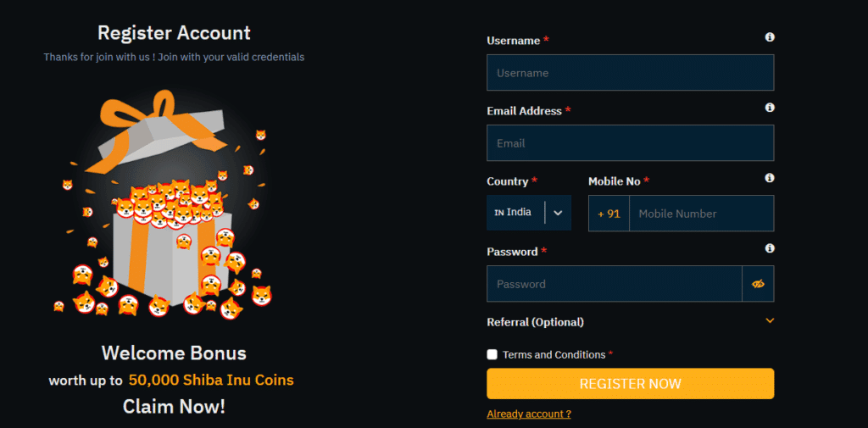The height and width of the screenshot is (428, 868).
Task: Click the Country dropdown chevron arrow
Action: (558, 213)
